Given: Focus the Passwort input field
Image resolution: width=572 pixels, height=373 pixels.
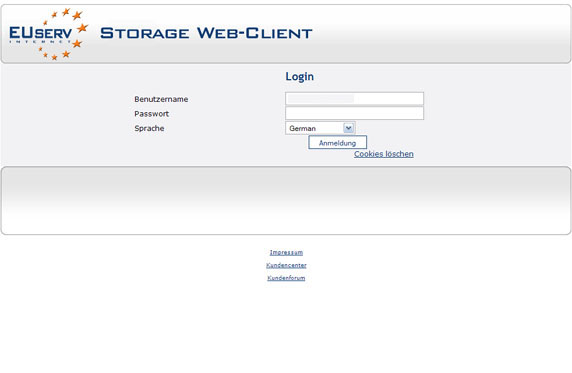Looking at the screenshot, I should coord(354,113).
